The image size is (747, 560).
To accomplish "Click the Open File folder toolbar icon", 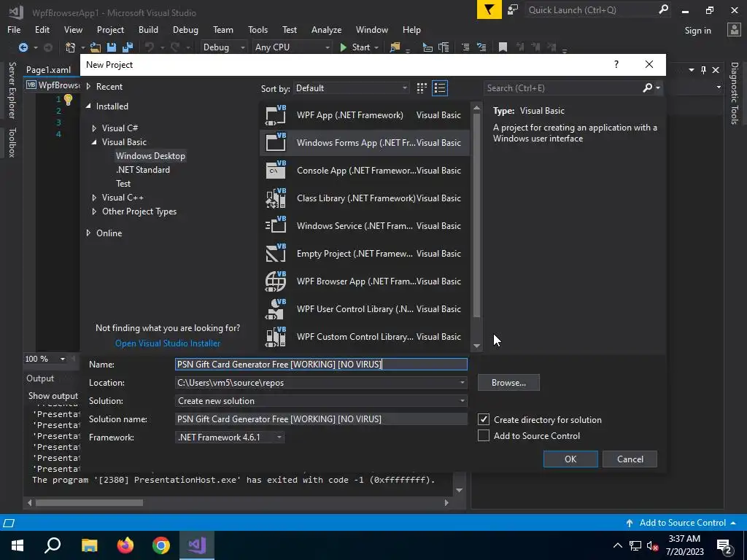I will (x=96, y=47).
